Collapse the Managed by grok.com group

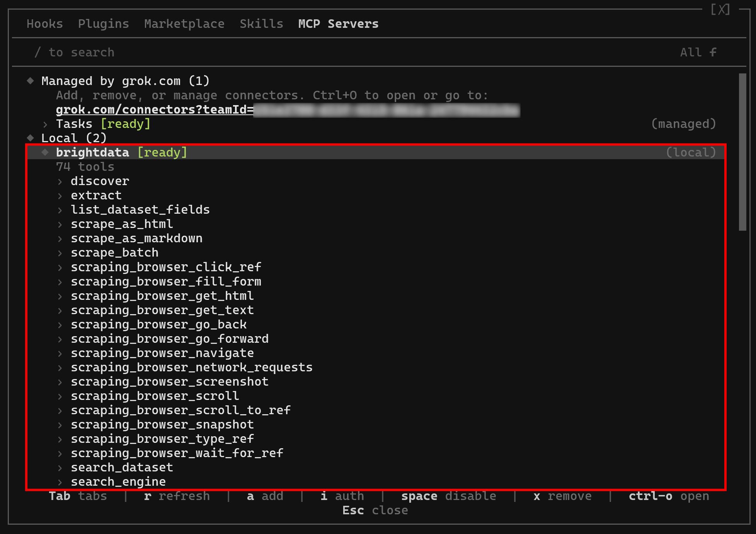[x=30, y=81]
